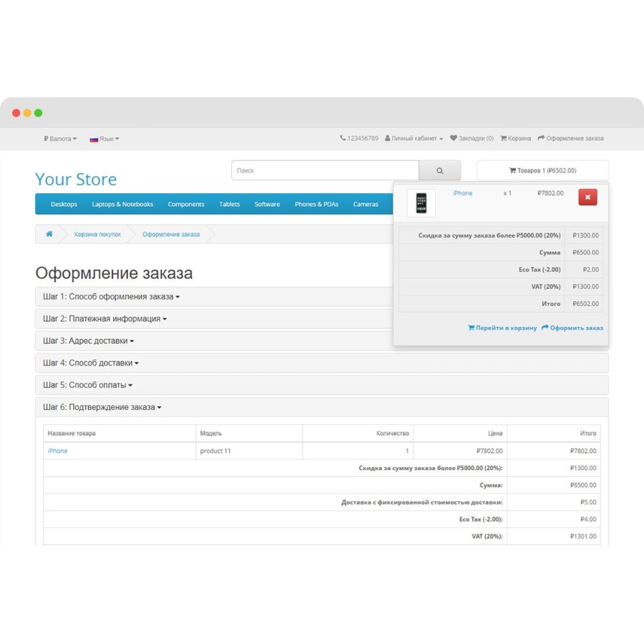Open the Tablets menu item
The image size is (644, 644).
[229, 204]
